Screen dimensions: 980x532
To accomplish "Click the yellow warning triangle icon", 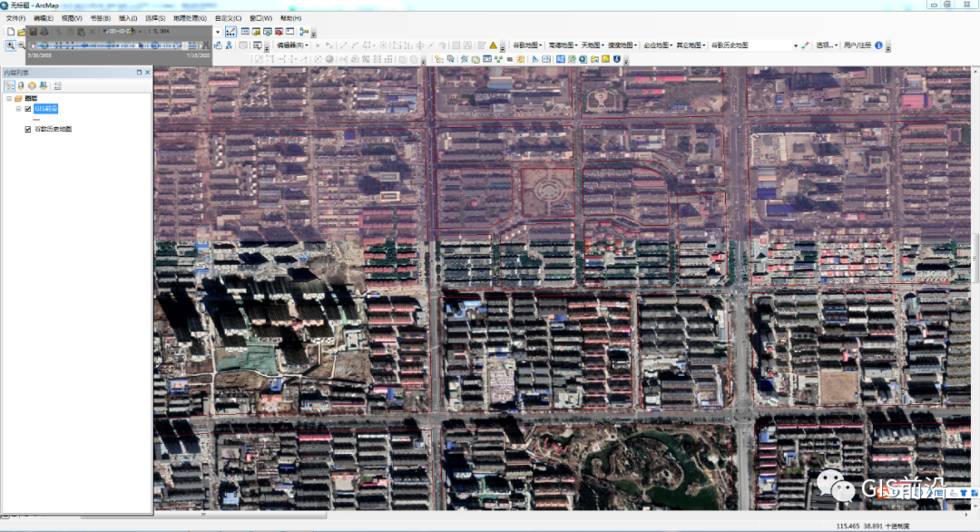I will point(493,45).
